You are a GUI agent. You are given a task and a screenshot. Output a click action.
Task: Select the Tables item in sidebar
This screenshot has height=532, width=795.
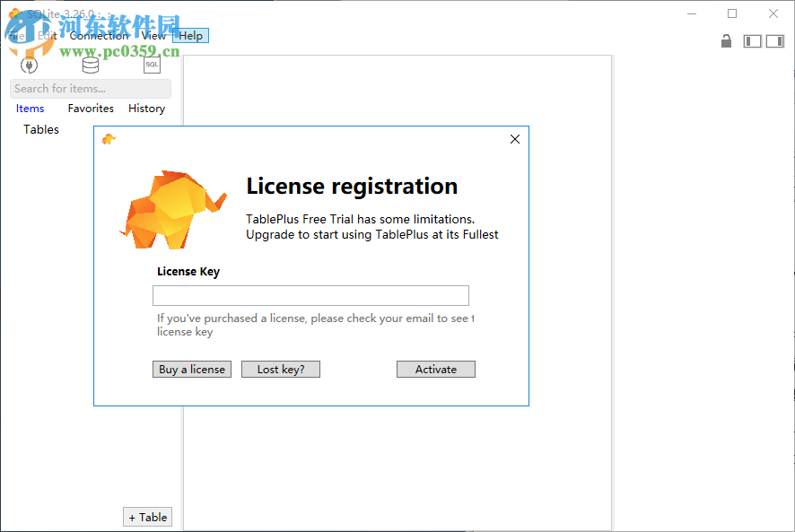coord(40,129)
